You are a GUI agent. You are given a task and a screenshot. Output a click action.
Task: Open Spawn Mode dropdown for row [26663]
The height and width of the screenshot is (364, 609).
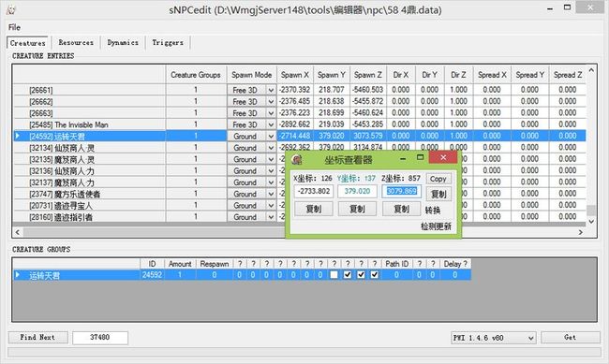click(x=271, y=113)
